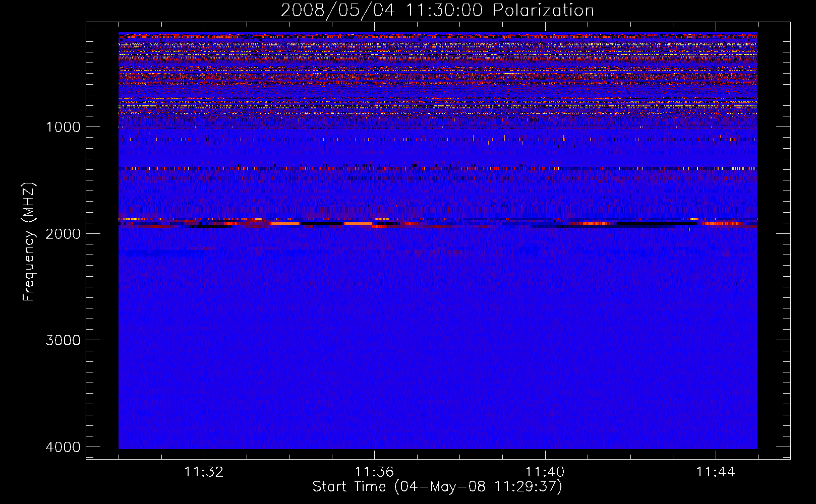This screenshot has width=816, height=504.
Task: Click the 1000 frequency tick label
Action: pyautogui.click(x=63, y=127)
